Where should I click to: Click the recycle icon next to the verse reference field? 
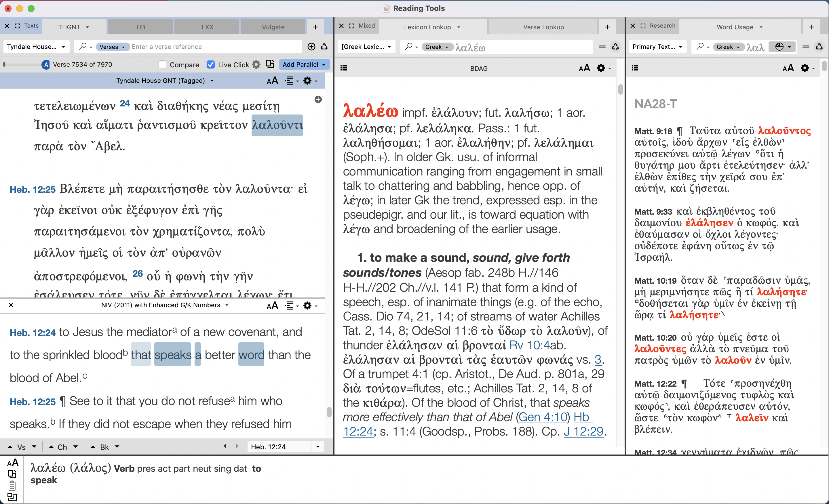pos(324,47)
